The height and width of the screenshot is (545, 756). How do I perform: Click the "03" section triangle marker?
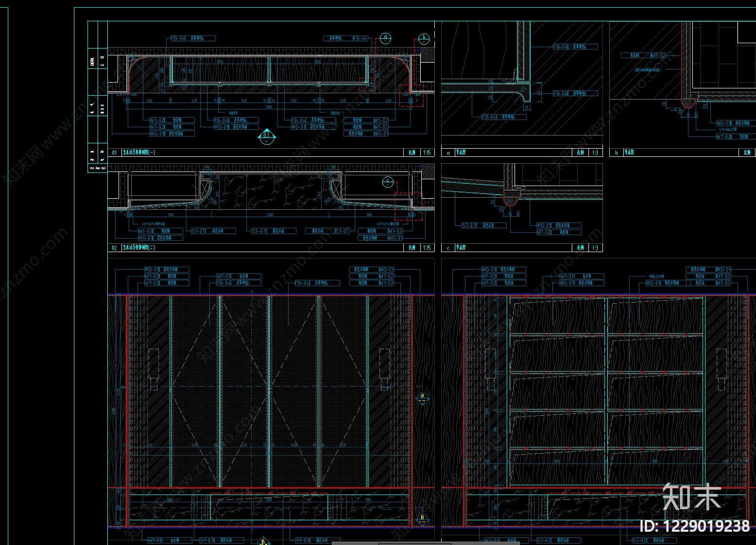tap(267, 136)
